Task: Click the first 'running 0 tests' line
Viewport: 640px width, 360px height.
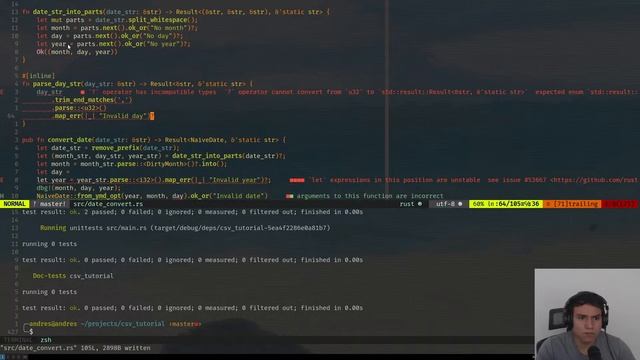Action: 49,244
